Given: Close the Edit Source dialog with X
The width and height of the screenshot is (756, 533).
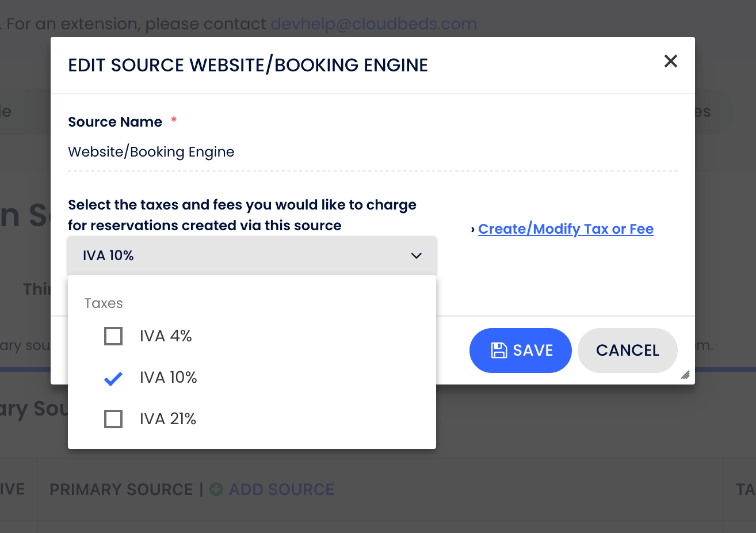Looking at the screenshot, I should (670, 61).
